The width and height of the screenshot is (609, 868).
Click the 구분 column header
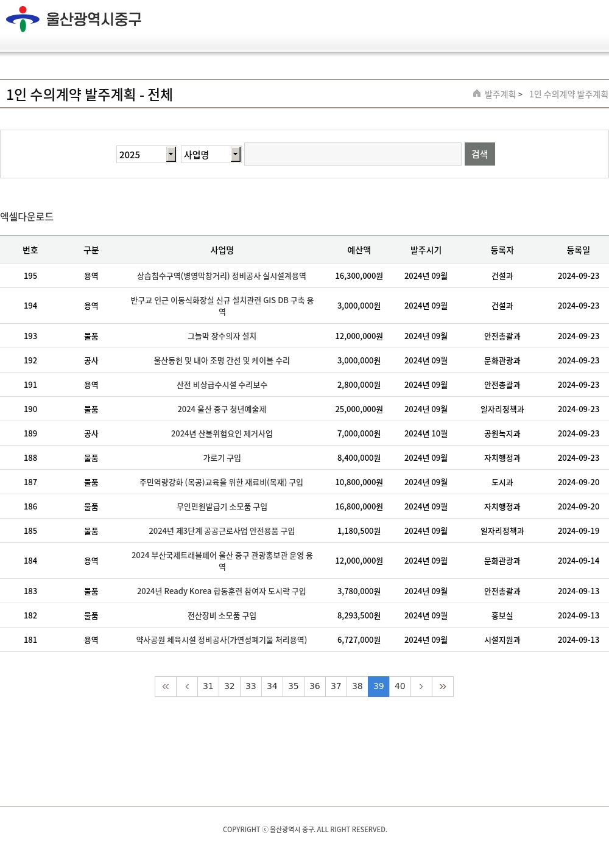pos(91,250)
